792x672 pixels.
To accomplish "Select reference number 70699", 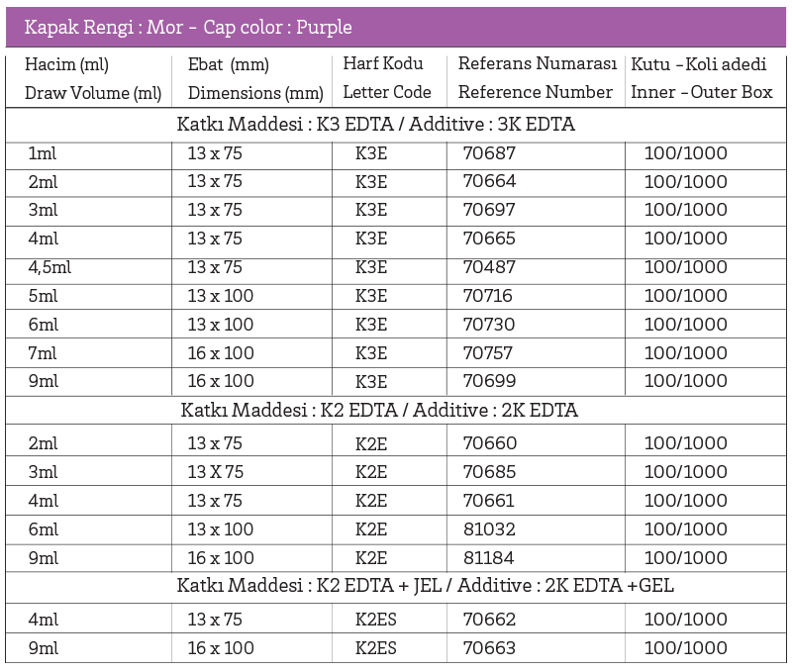I will pyautogui.click(x=489, y=381).
